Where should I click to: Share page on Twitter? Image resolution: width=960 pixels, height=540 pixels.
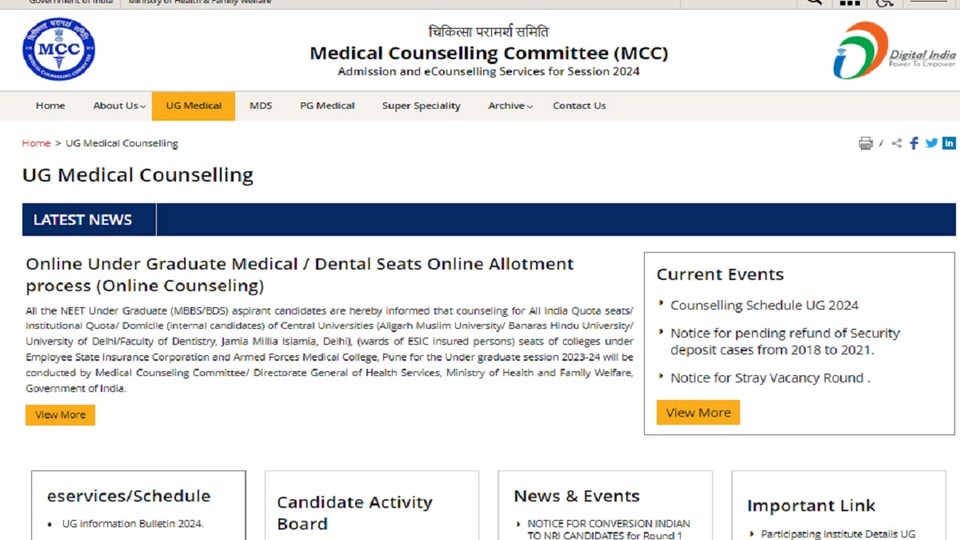[x=931, y=143]
